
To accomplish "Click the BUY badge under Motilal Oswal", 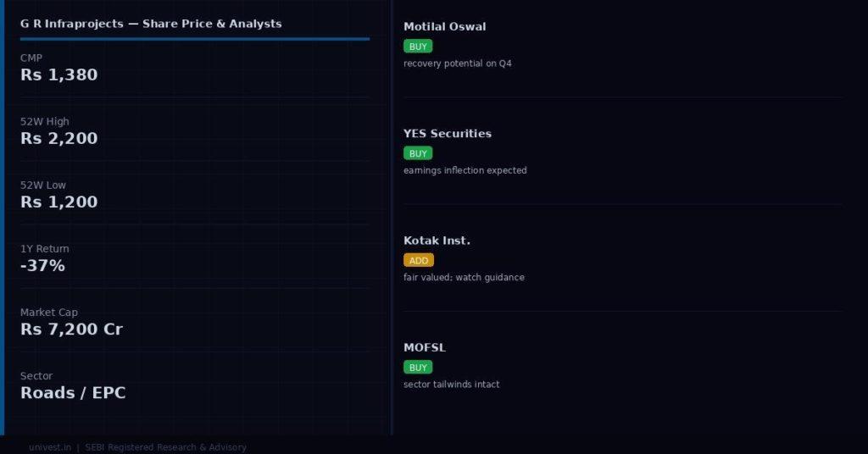I will [x=418, y=47].
